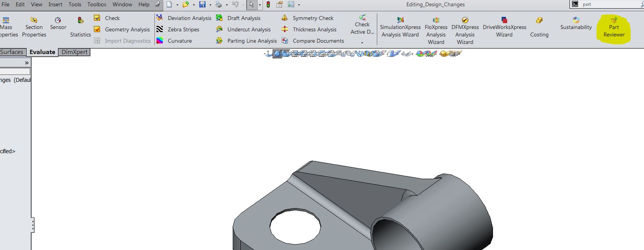This screenshot has width=644, height=250.
Task: Open the Toolbox menu
Action: tap(97, 4)
